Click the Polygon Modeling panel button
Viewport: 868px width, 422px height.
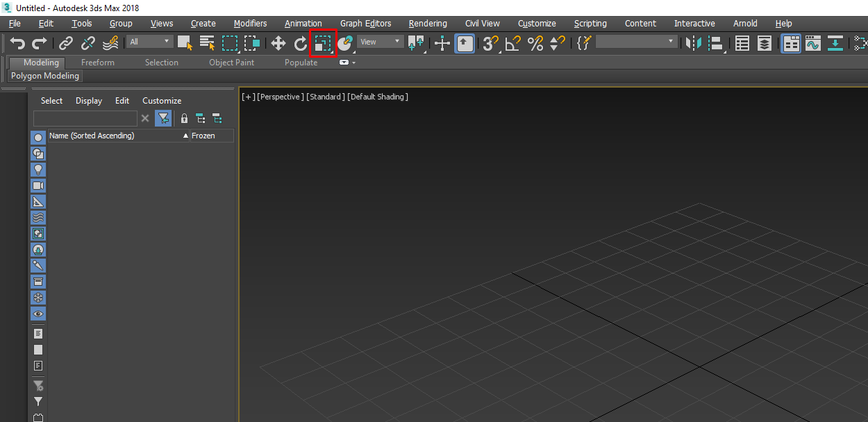(45, 76)
